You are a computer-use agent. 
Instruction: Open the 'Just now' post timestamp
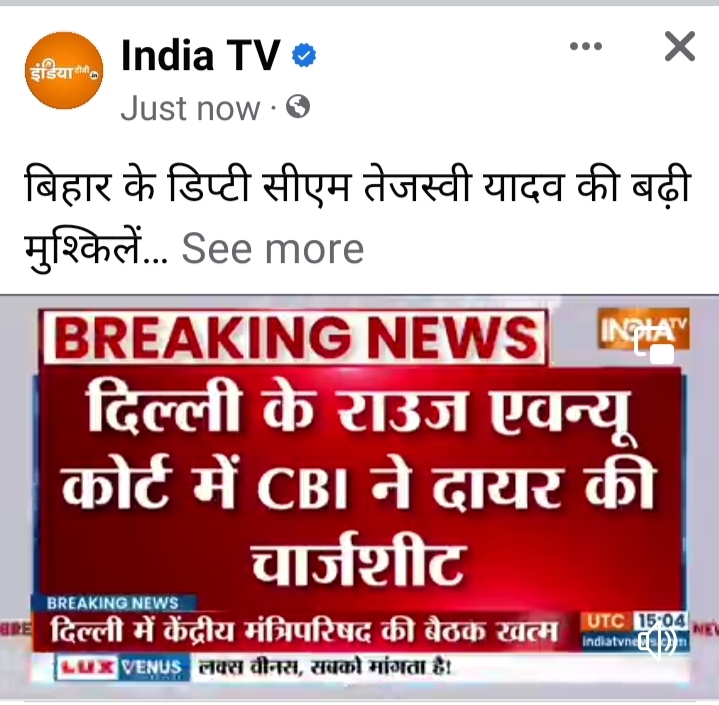190,109
